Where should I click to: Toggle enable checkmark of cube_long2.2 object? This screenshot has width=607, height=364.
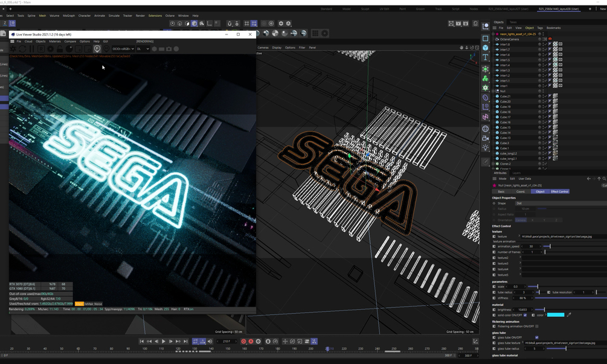545,153
